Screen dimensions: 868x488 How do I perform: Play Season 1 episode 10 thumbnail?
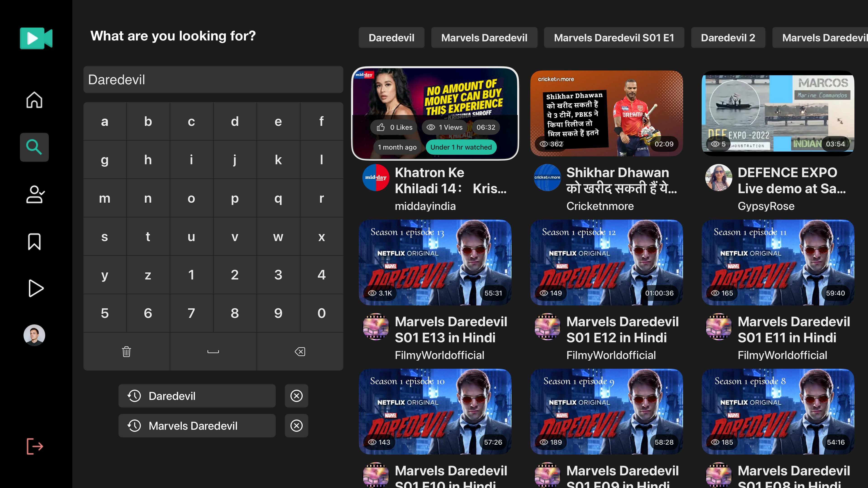coord(435,412)
